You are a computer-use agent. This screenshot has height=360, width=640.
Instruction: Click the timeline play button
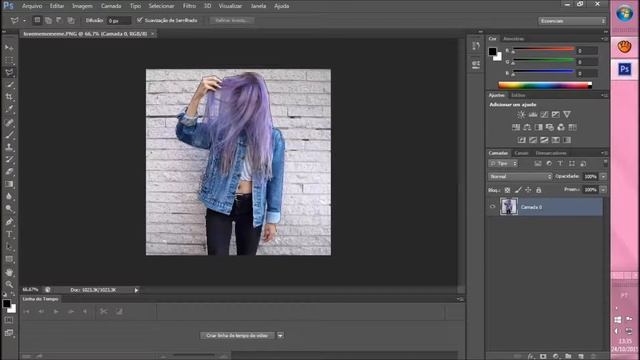point(56,311)
